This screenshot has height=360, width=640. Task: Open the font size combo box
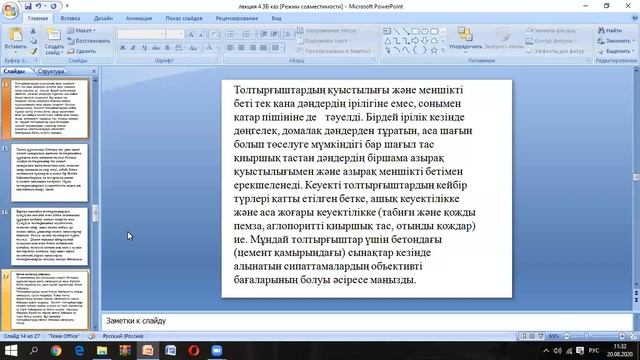(175, 34)
